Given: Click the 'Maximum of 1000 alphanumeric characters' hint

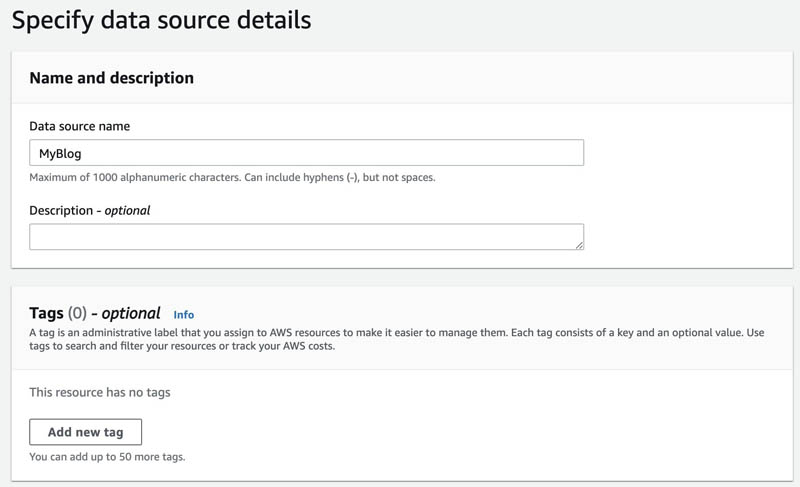Looking at the screenshot, I should [232, 177].
